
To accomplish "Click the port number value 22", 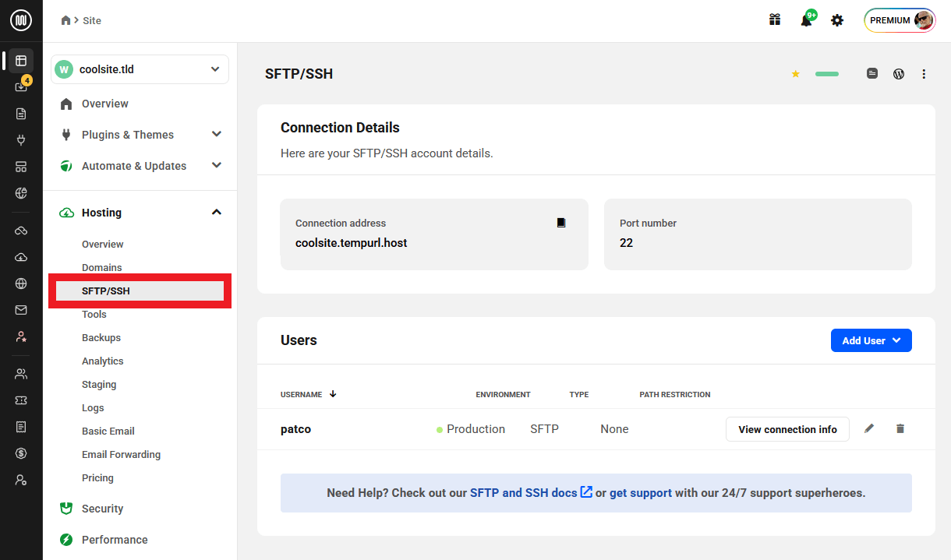I will point(627,243).
